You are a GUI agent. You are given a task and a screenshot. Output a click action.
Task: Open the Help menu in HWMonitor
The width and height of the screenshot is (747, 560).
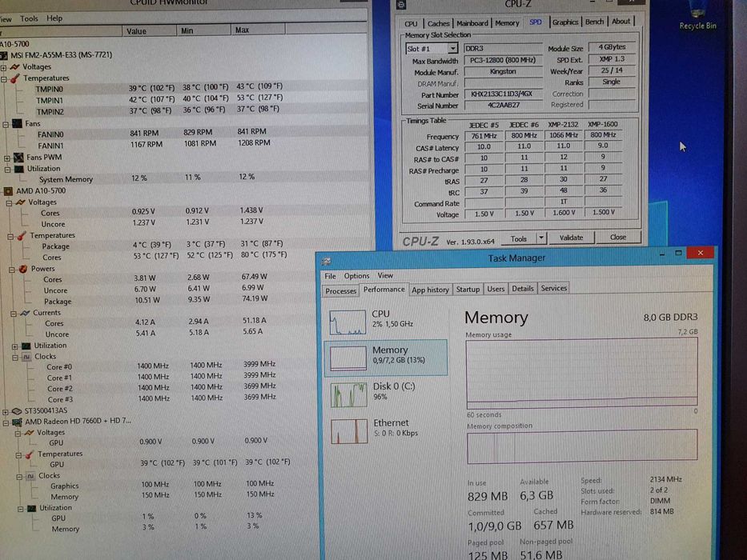[54, 18]
